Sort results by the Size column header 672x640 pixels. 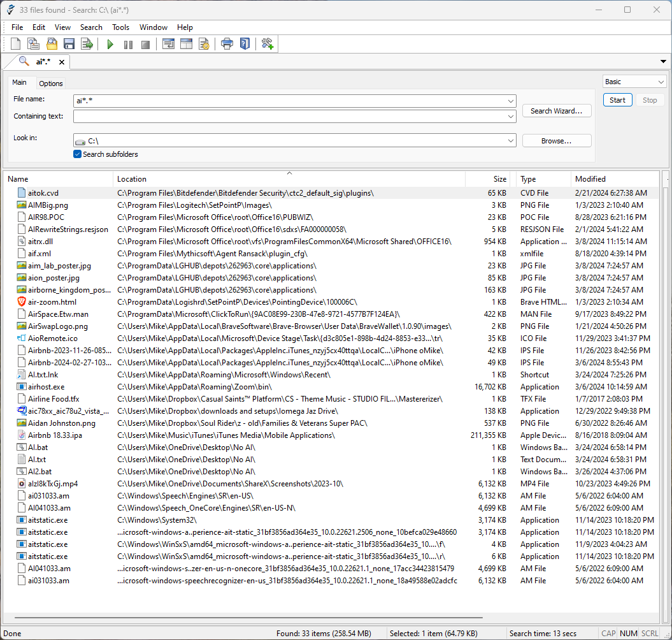499,179
